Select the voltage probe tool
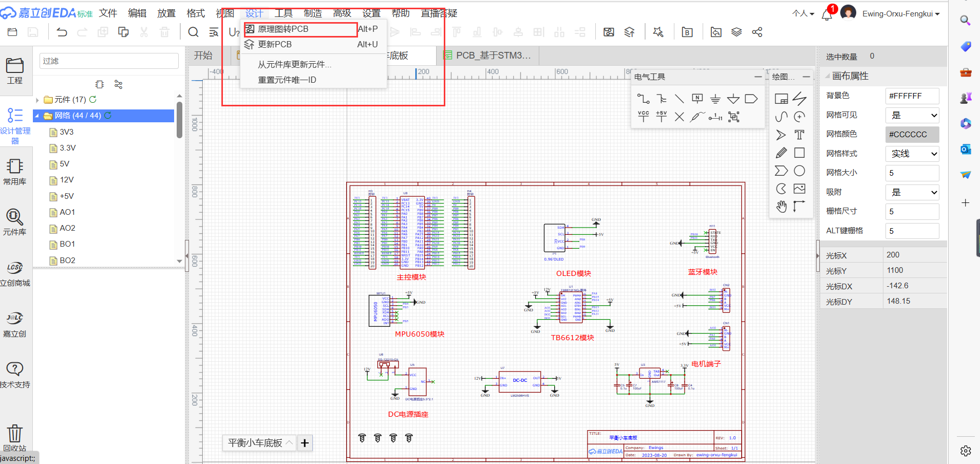Screen dimensions: 980x464 pyautogui.click(x=697, y=117)
